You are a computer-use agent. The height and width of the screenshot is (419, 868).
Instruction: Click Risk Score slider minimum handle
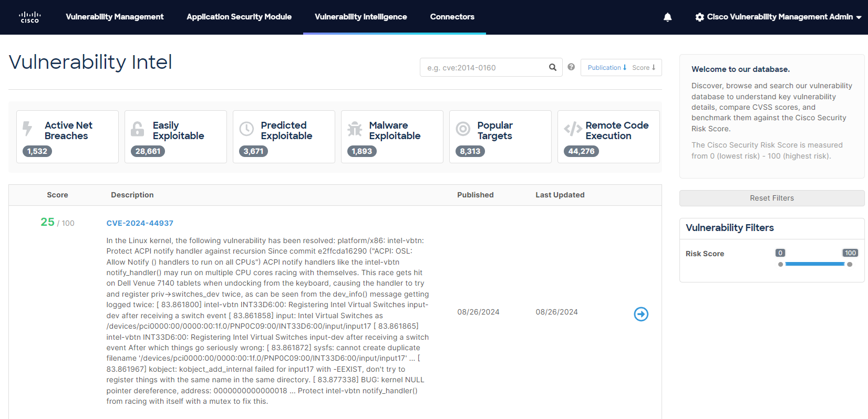click(781, 264)
